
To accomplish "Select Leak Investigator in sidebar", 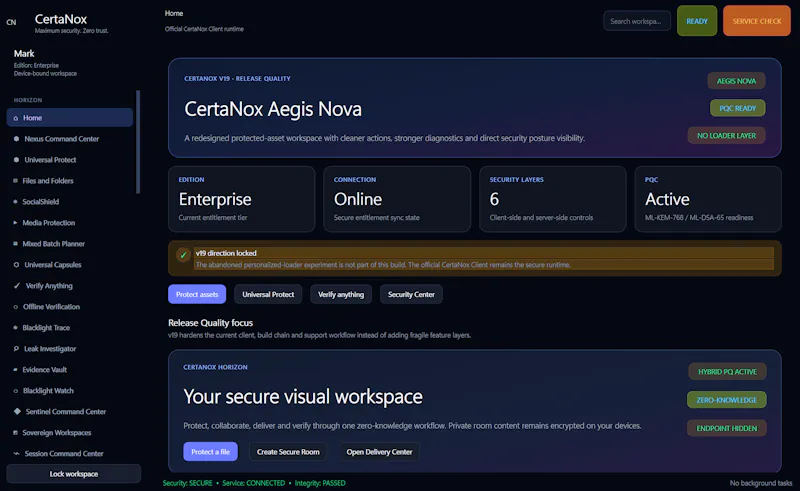I will pos(70,349).
